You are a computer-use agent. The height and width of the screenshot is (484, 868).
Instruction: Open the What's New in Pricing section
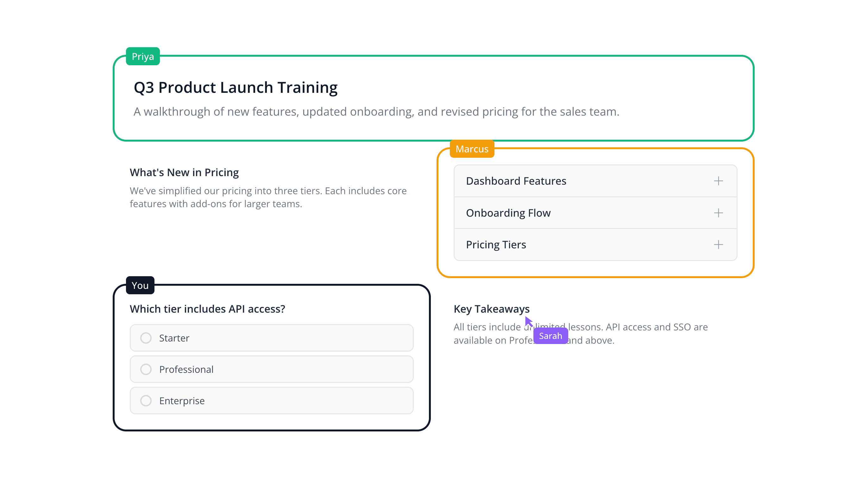point(184,172)
